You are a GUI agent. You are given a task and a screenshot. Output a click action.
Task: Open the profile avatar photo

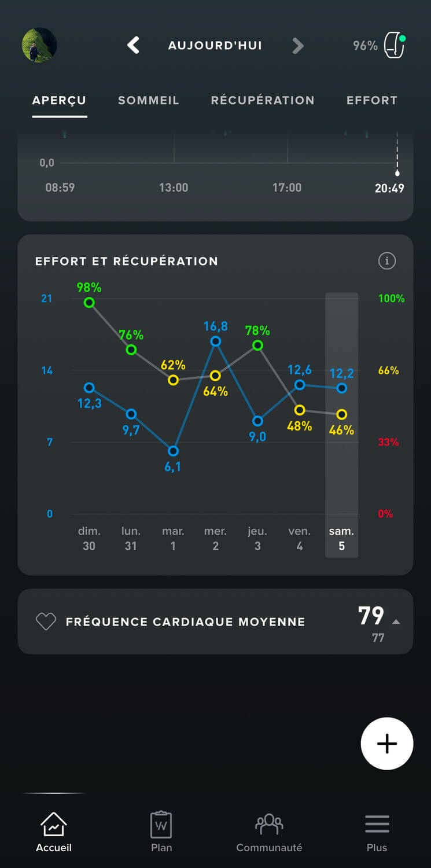coord(39,45)
